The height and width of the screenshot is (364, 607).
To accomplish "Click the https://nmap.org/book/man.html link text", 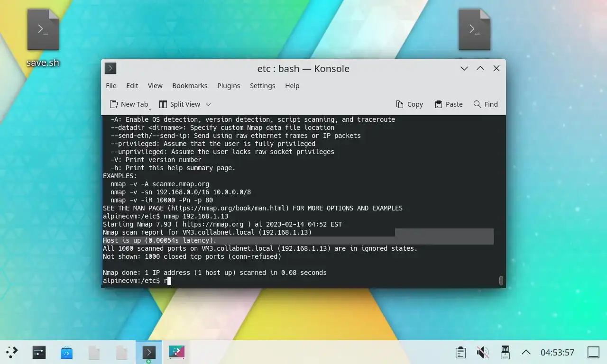I will pyautogui.click(x=228, y=208).
